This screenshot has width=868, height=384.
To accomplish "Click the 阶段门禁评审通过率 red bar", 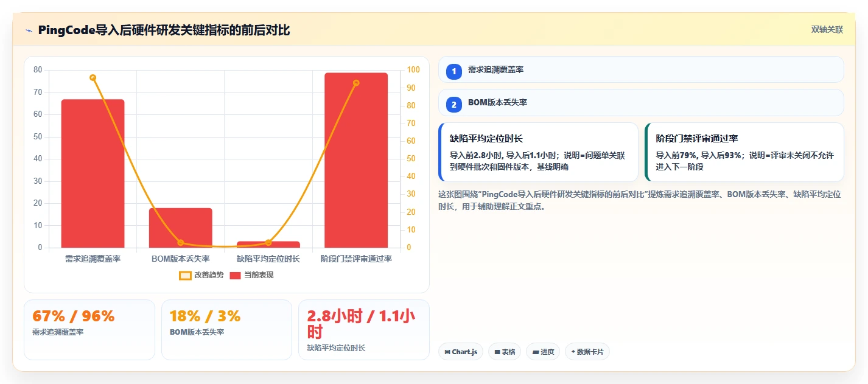I will click(x=356, y=160).
